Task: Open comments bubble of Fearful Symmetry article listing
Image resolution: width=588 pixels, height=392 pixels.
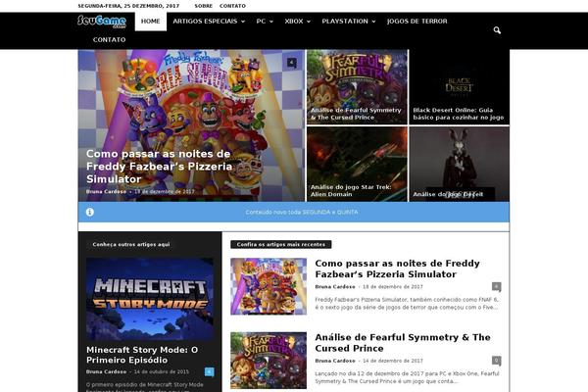Action: [496, 361]
